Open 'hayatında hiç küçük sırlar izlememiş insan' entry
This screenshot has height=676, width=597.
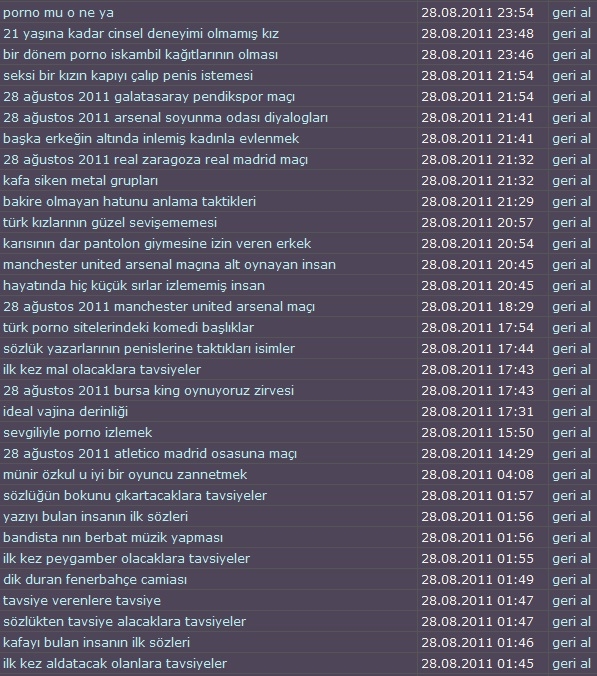click(x=134, y=285)
